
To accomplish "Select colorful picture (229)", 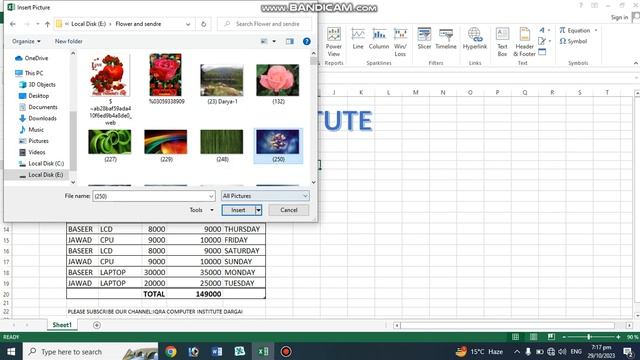I will [x=166, y=142].
